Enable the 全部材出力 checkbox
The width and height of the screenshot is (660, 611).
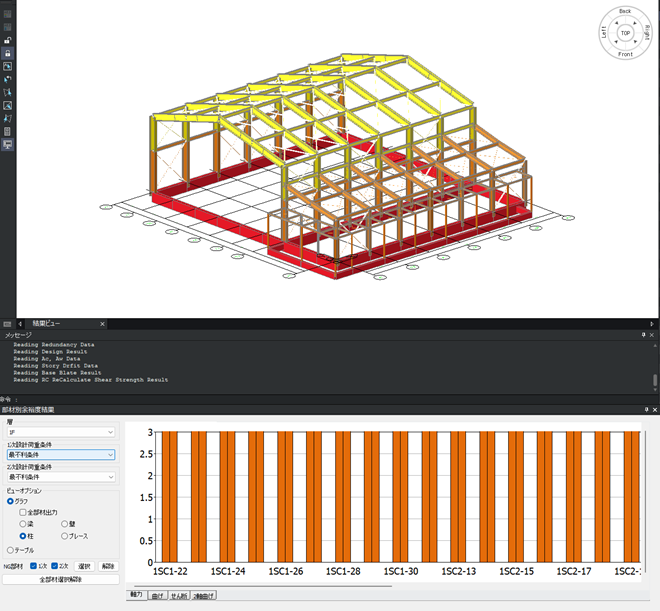23,512
